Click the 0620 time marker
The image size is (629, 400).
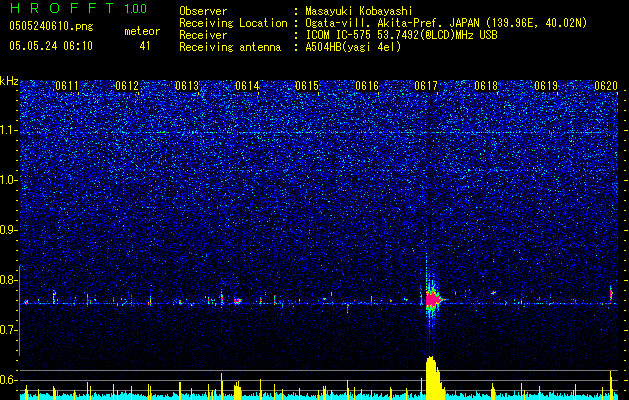(x=606, y=86)
